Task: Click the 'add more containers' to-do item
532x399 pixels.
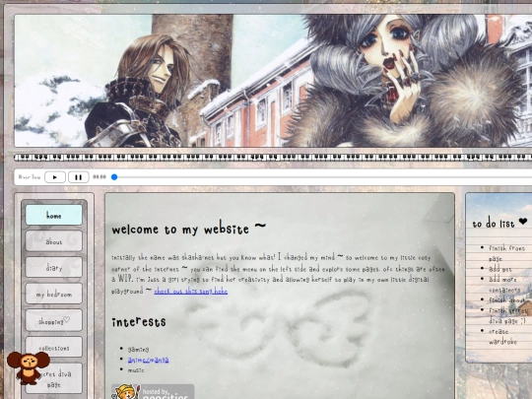Action: pyautogui.click(x=504, y=285)
